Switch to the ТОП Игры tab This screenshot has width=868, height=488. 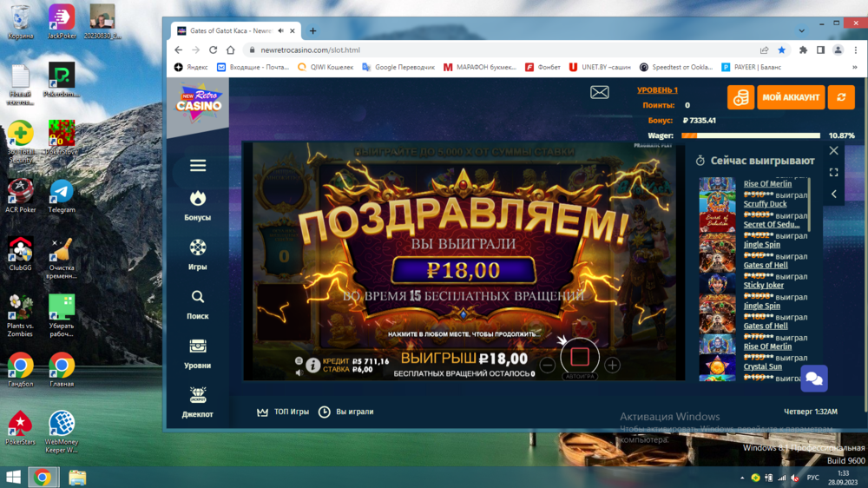pyautogui.click(x=283, y=412)
